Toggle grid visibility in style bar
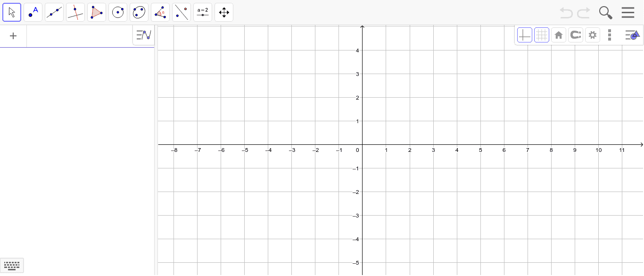 [x=542, y=35]
